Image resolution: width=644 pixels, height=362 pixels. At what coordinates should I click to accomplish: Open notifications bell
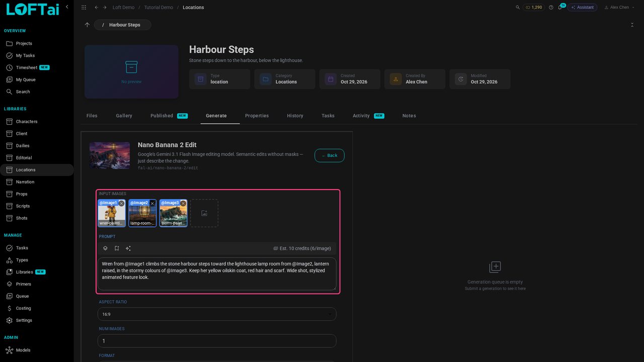(x=560, y=8)
